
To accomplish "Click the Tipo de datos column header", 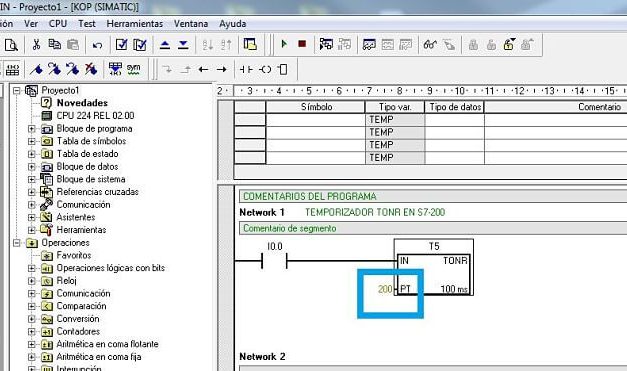I will [x=455, y=107].
